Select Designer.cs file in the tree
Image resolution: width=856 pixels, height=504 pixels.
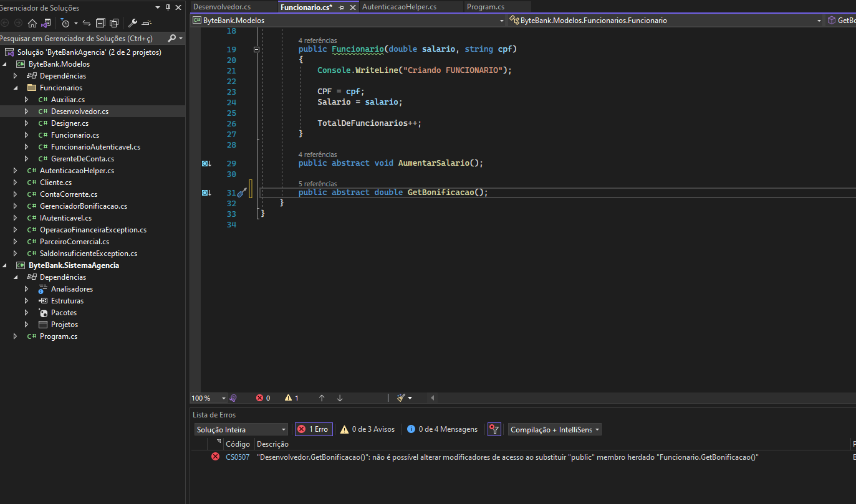pos(70,123)
